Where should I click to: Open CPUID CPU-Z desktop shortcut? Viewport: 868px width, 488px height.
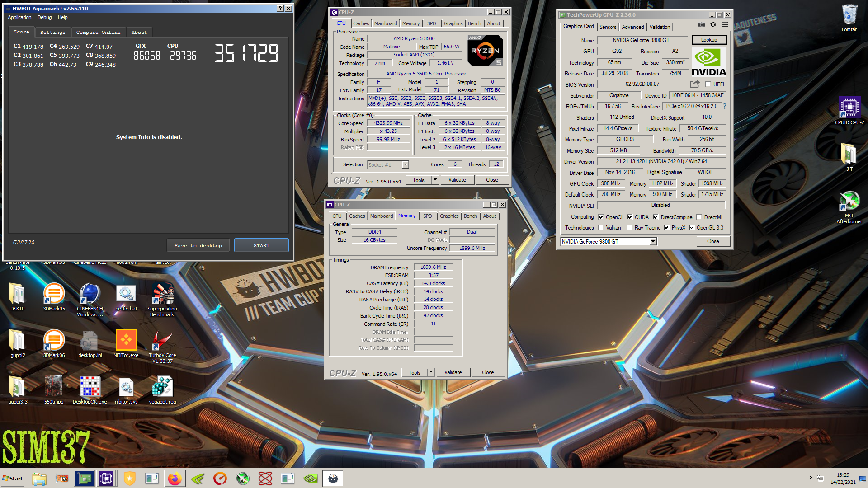pyautogui.click(x=849, y=111)
